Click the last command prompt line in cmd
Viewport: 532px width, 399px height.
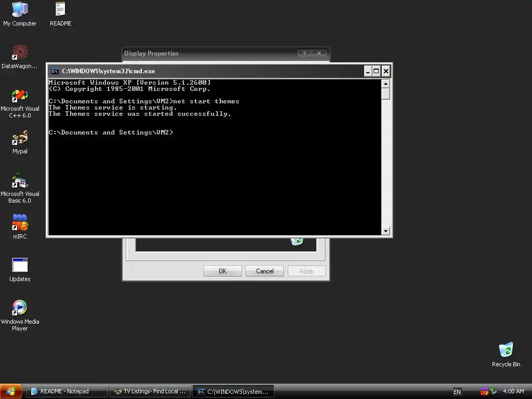point(111,132)
